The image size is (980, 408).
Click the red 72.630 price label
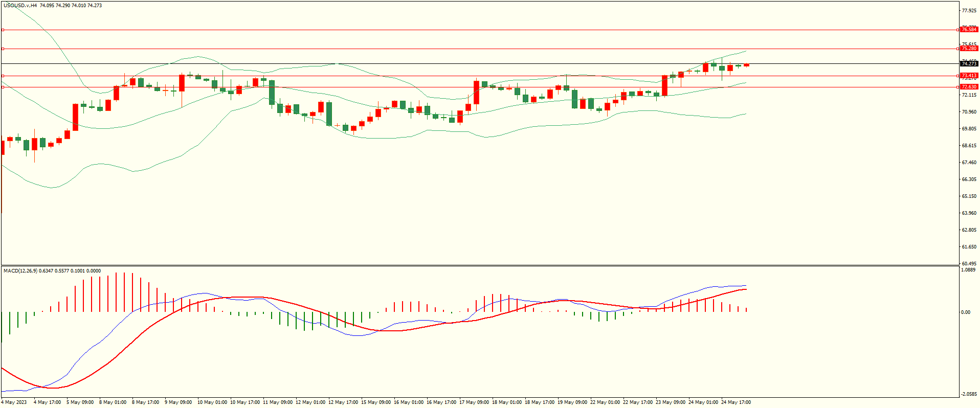pyautogui.click(x=969, y=87)
